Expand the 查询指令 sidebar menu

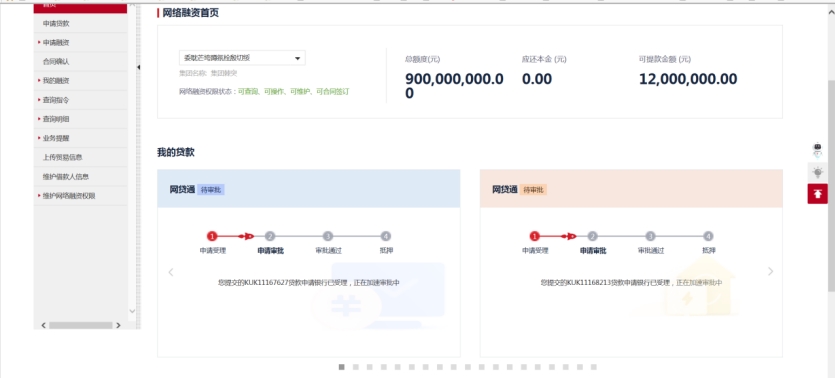[80, 100]
